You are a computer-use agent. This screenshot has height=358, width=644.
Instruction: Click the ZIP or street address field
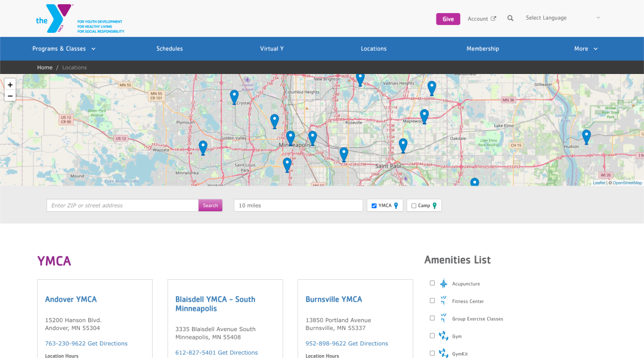pos(122,205)
